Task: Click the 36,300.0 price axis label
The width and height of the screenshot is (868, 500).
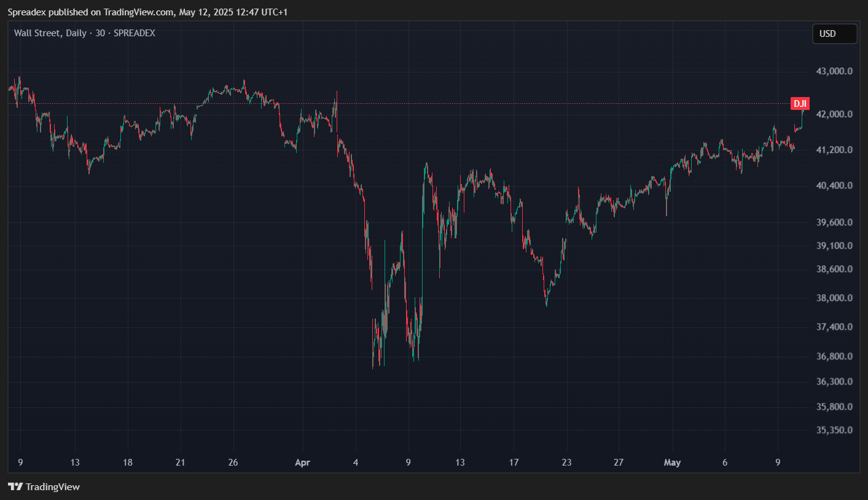Action: [834, 381]
